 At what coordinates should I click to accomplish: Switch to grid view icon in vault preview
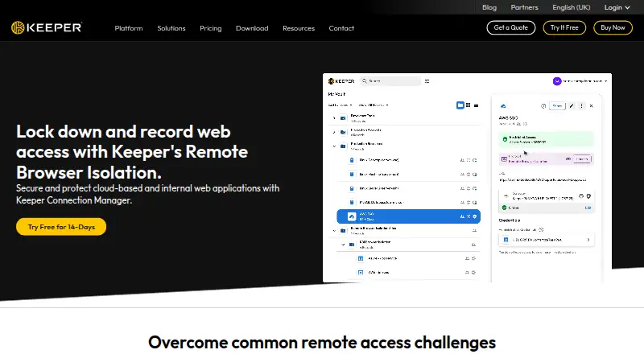point(469,105)
